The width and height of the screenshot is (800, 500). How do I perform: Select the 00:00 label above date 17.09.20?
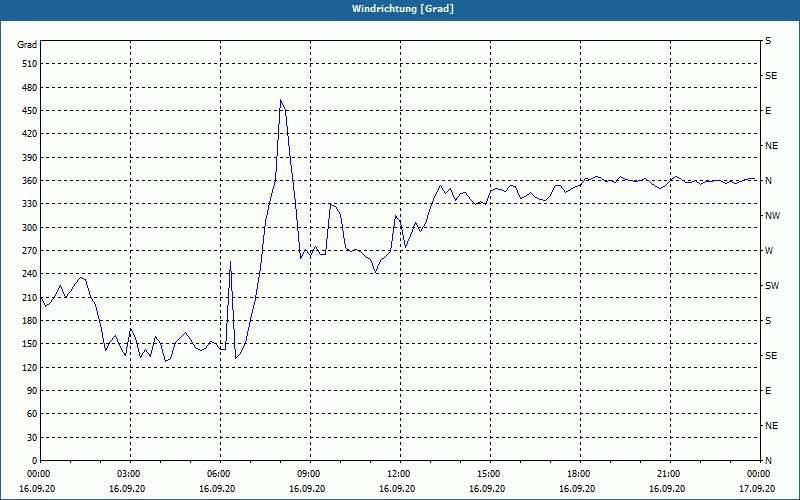[760, 474]
